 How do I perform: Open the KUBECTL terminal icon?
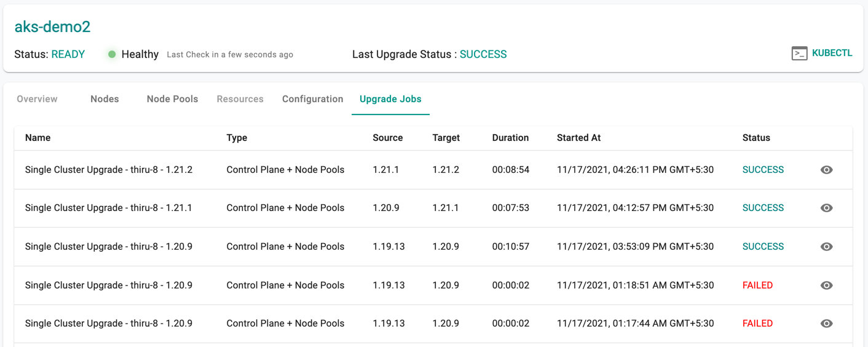[x=799, y=54]
